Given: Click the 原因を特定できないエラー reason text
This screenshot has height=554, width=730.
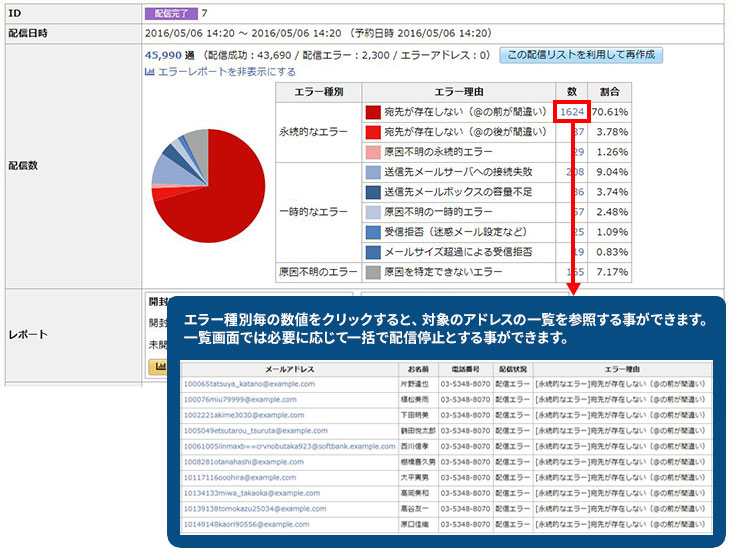Looking at the screenshot, I should tap(443, 272).
